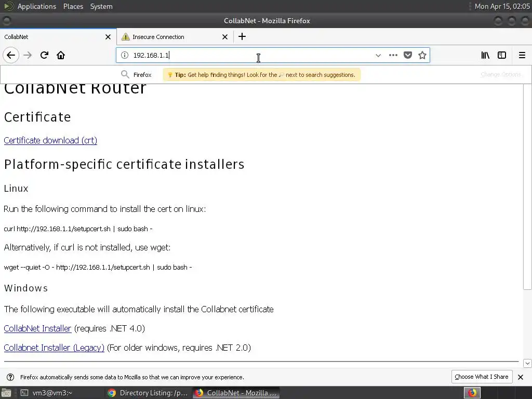The height and width of the screenshot is (399, 532).
Task: Open the Applications menu logo icon
Action: (9, 6)
